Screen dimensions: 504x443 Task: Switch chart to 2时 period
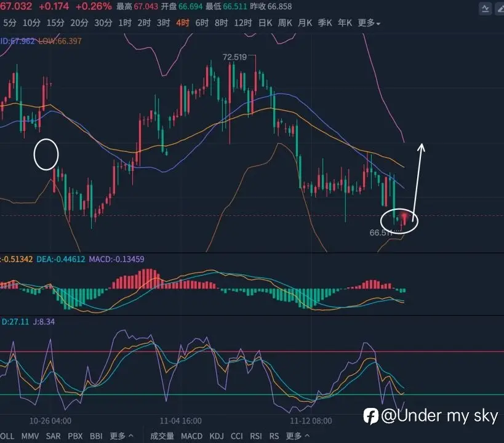pyautogui.click(x=144, y=23)
